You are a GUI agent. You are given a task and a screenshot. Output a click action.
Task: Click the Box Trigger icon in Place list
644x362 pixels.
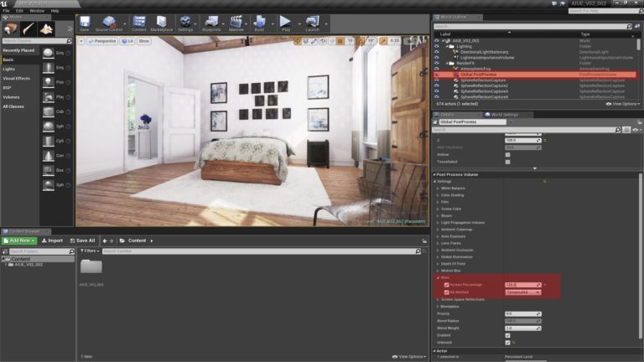48,170
